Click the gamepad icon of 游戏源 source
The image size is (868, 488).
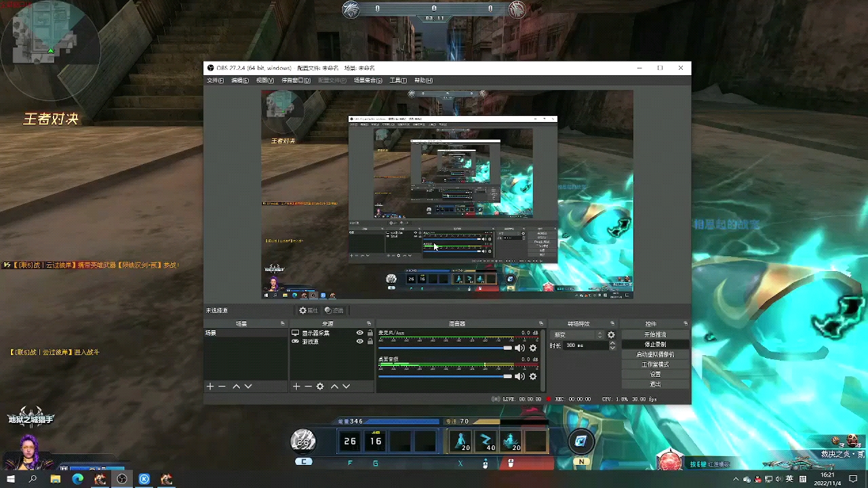296,342
